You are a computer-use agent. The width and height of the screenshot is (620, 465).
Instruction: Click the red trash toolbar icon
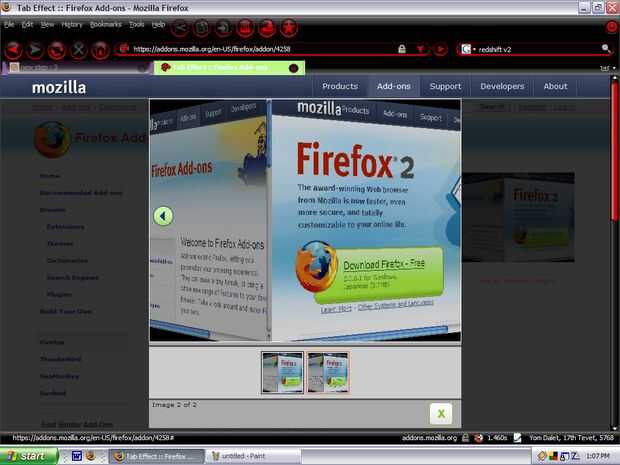[245, 28]
